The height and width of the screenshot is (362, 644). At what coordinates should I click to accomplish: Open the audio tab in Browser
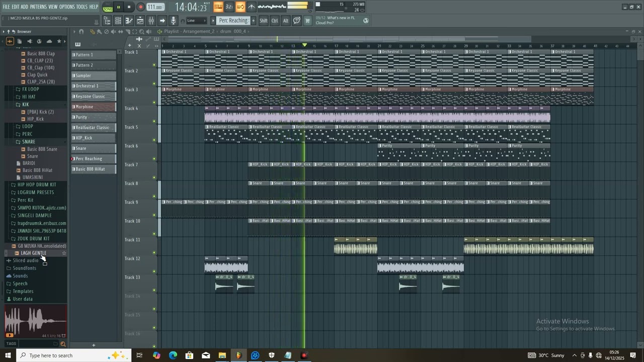point(10,41)
